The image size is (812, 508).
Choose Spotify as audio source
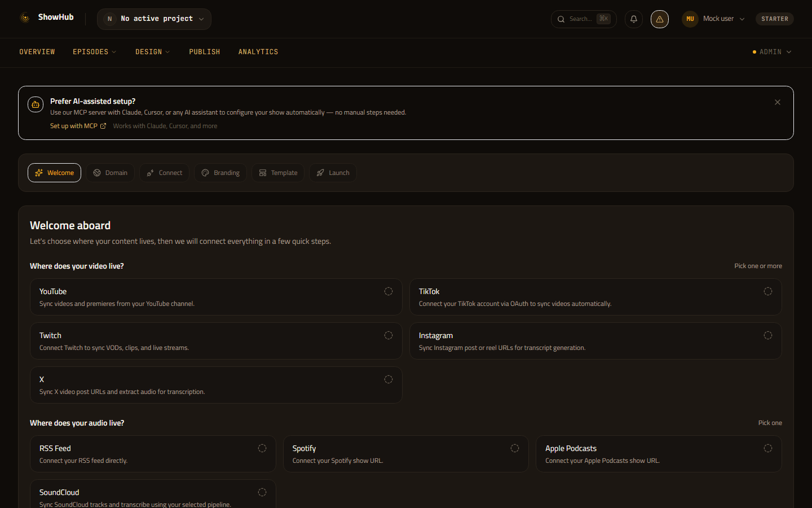406,454
